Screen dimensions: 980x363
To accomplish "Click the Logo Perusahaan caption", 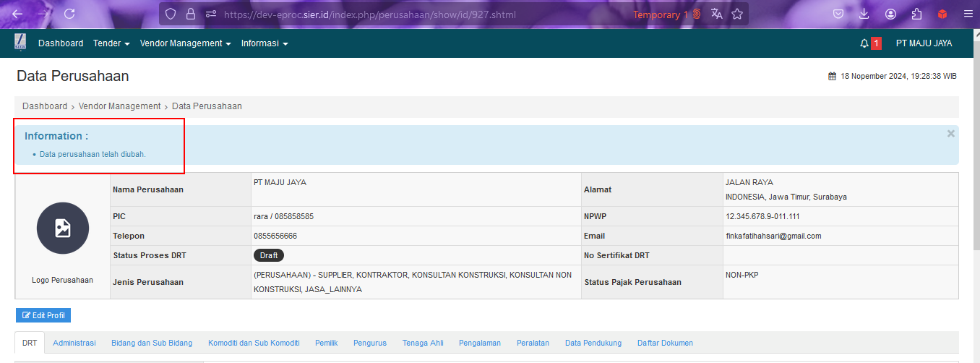I will pyautogui.click(x=63, y=281).
